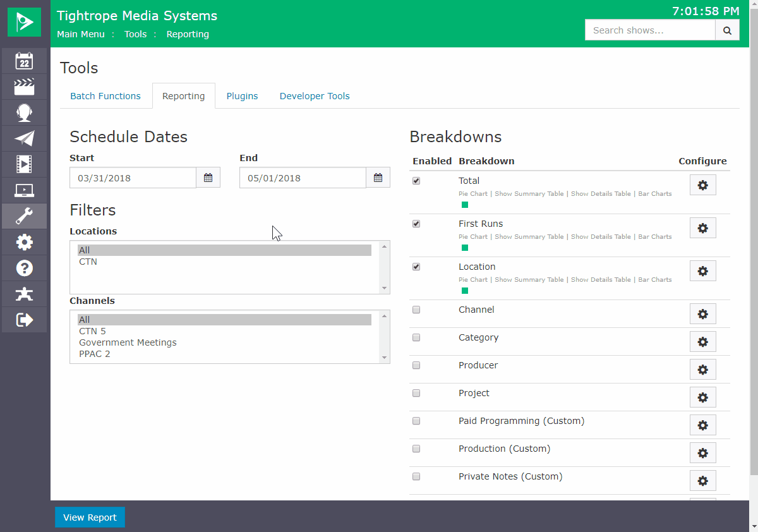758x532 pixels.
Task: Configure the Production (Custom) breakdown gear
Action: coord(702,453)
